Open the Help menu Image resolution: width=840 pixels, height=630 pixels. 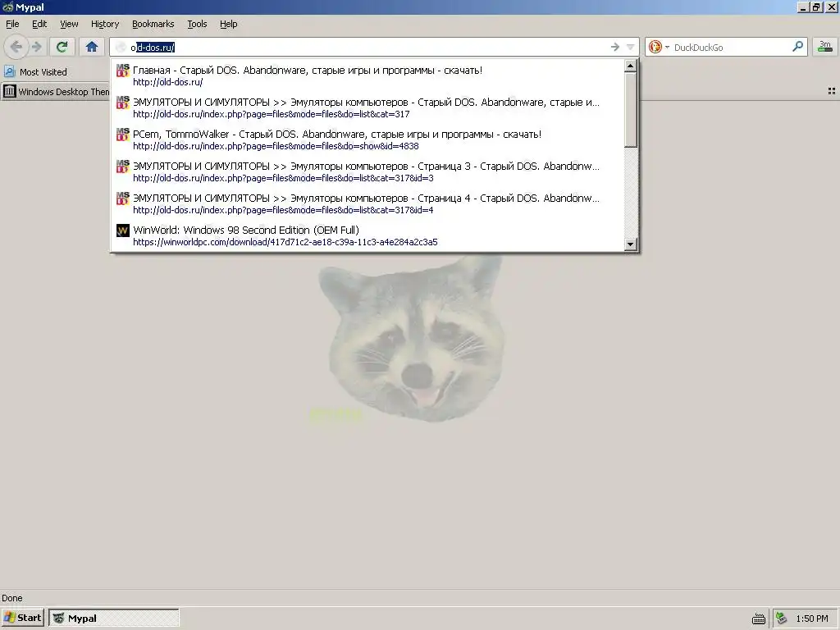point(229,24)
